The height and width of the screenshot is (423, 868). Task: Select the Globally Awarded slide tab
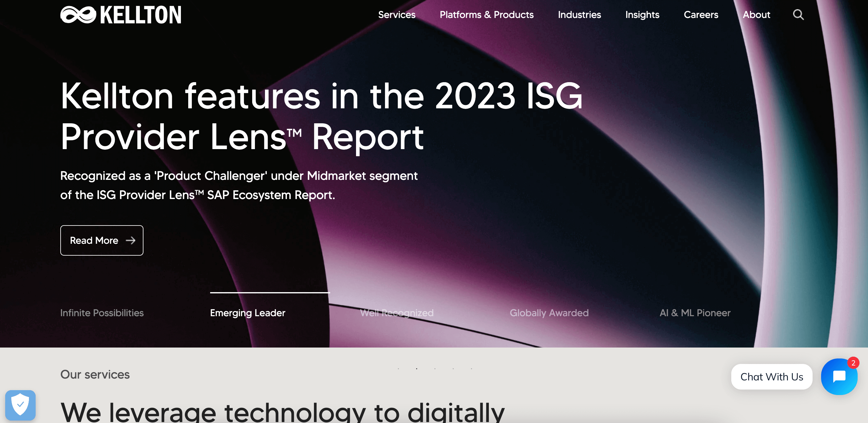[549, 313]
